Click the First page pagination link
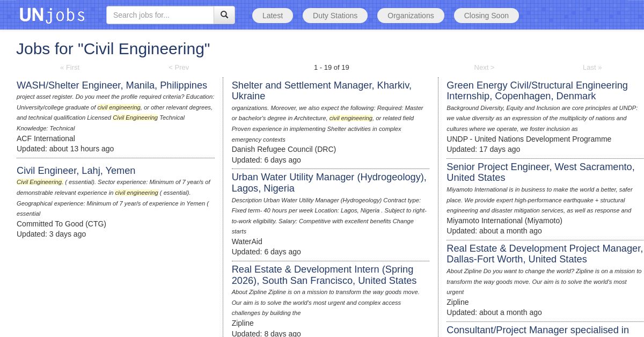This screenshot has width=644, height=337. point(70,67)
